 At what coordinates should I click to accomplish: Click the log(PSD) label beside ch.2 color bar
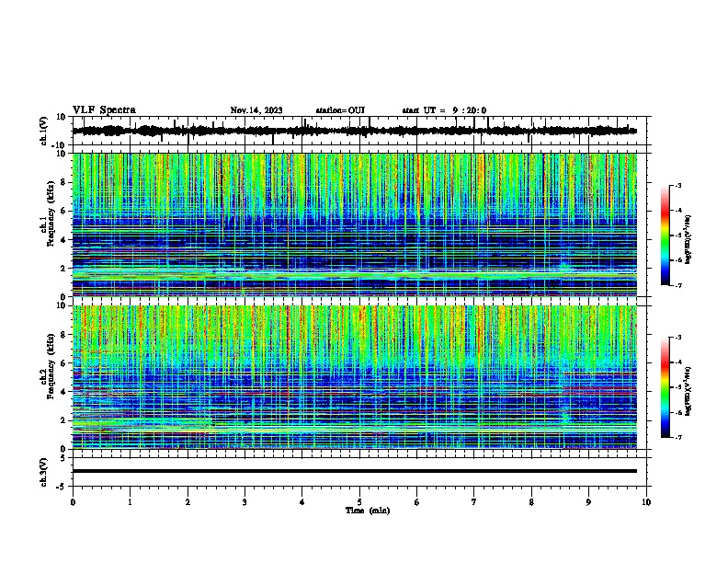tap(688, 392)
